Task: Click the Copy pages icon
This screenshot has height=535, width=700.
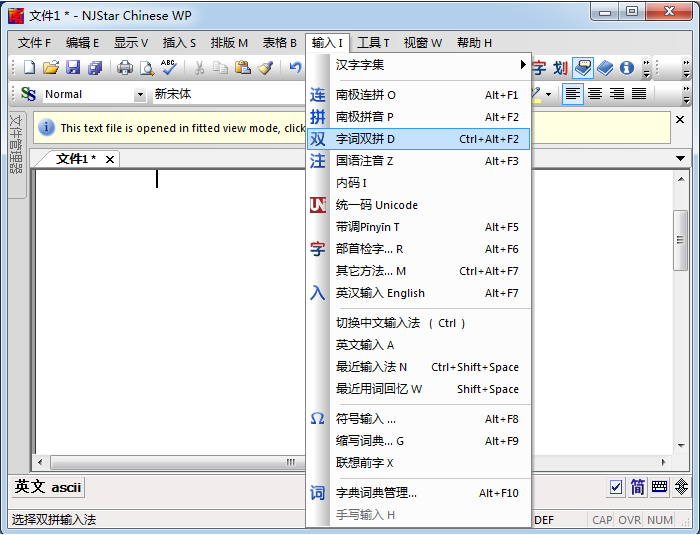Action: pos(221,68)
